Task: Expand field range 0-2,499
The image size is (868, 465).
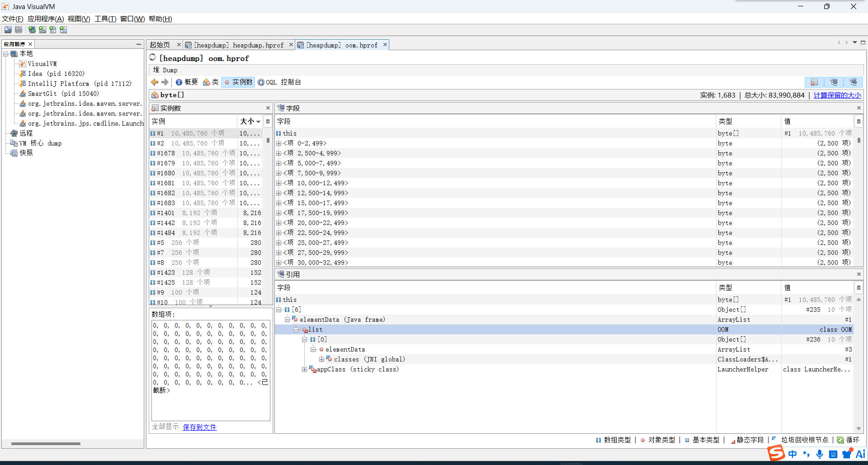Action: pos(279,143)
